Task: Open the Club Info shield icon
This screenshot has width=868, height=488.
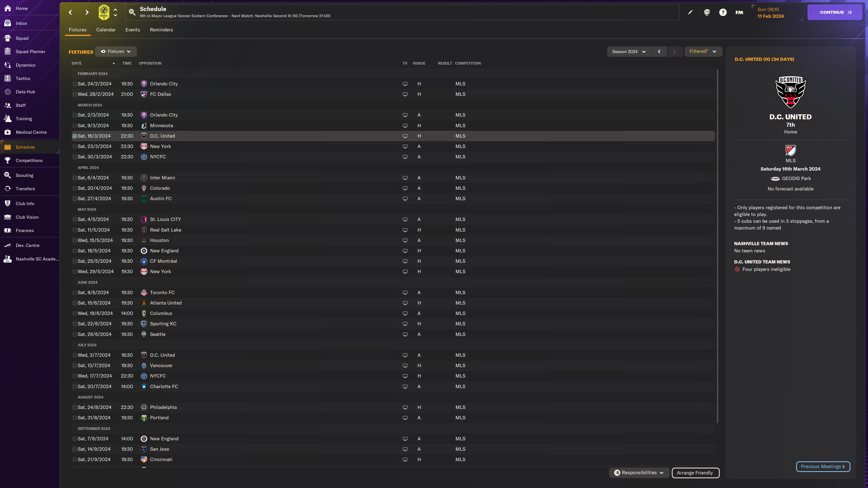Action: (8, 203)
